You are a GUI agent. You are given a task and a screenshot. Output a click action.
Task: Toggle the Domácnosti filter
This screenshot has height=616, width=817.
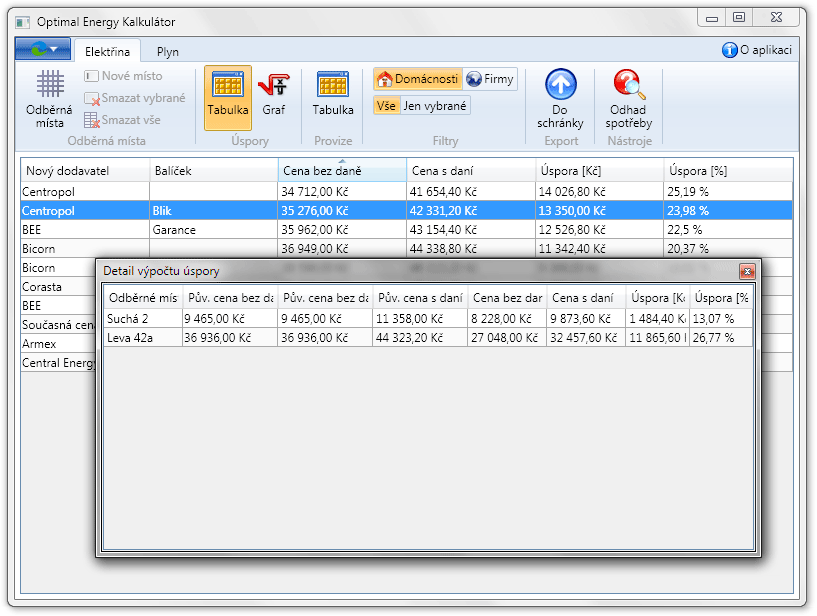[417, 79]
